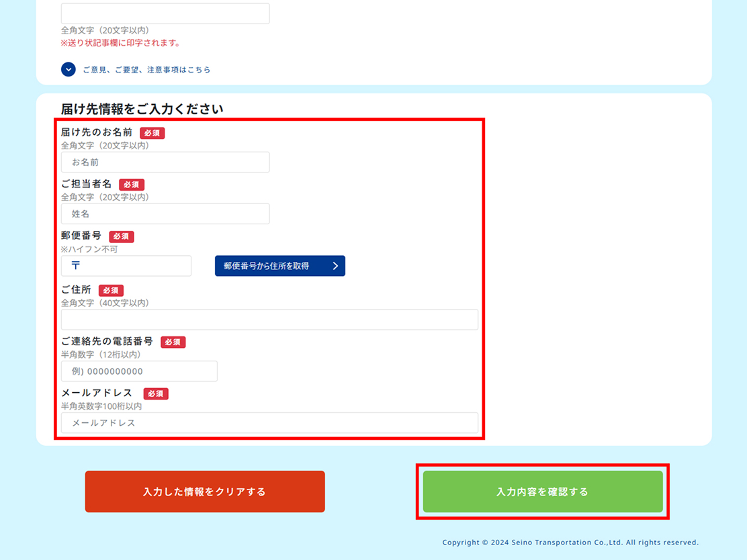
Task: Click the メールアドレス label
Action: pos(97,393)
